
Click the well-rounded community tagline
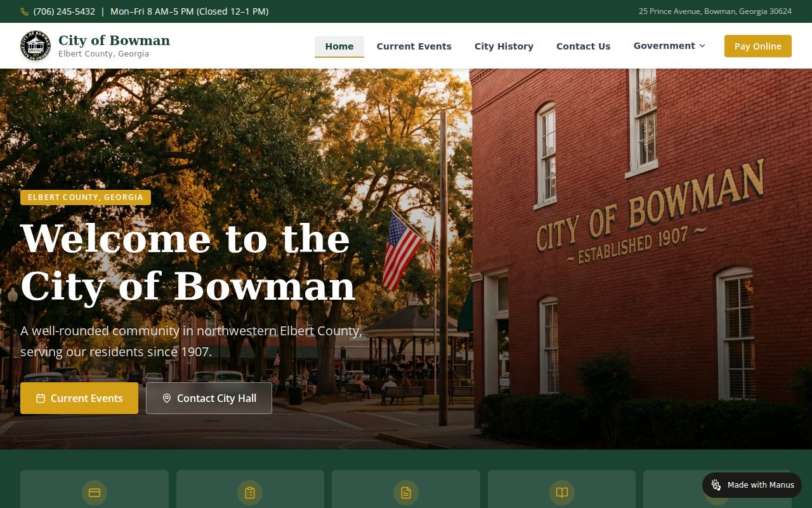click(x=192, y=341)
